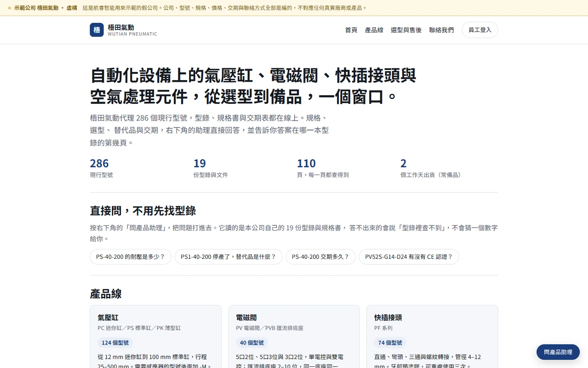Click the '直接問，不用先找型錄' heading
The width and height of the screenshot is (588, 368).
coord(143,211)
